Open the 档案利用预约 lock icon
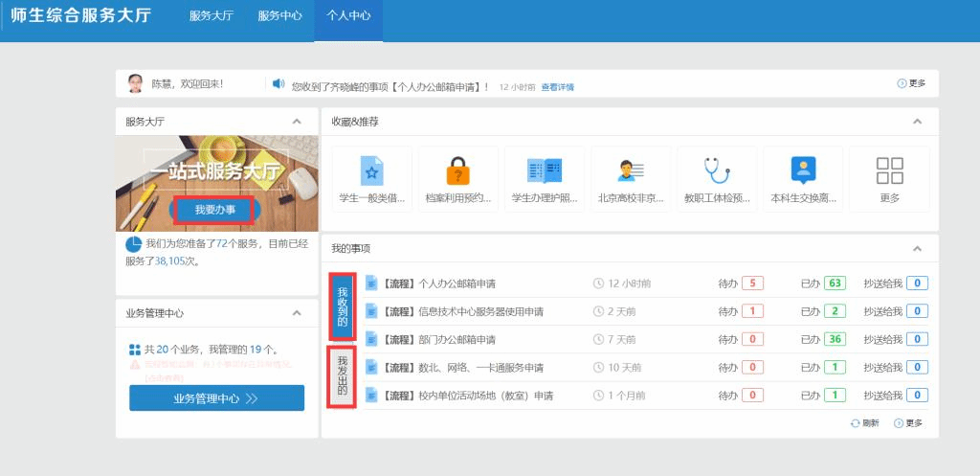980x476 pixels. [x=458, y=170]
